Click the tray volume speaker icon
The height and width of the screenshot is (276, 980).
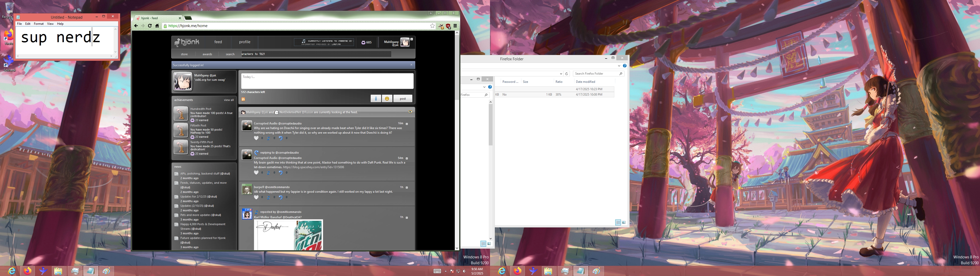point(464,271)
